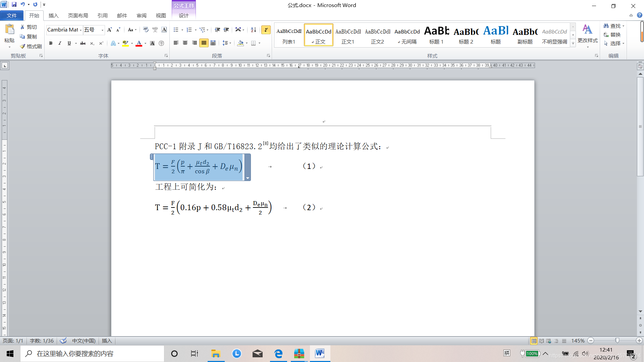This screenshot has width=644, height=362.
Task: Switch to the 插入 ribbon tab
Action: click(53, 15)
